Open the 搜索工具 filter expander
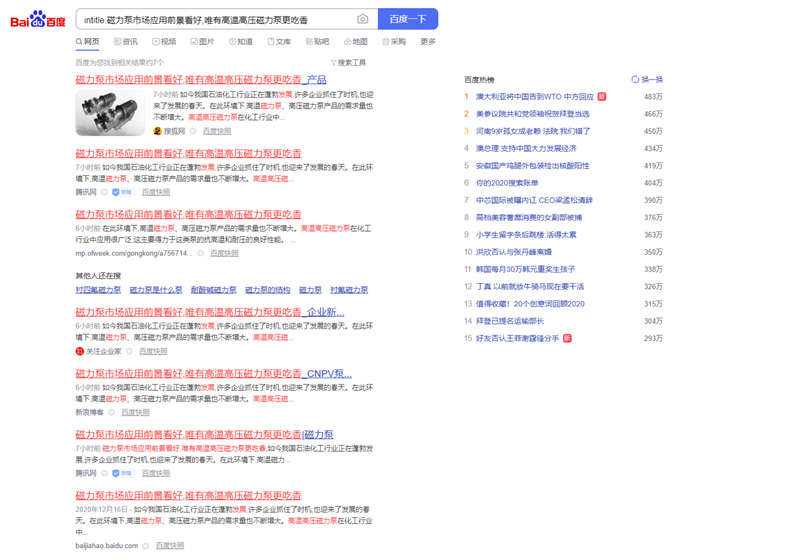 (348, 63)
